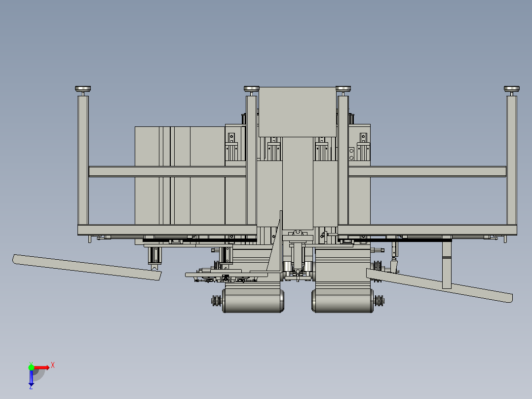Select the long angled chute on the left

point(87,267)
